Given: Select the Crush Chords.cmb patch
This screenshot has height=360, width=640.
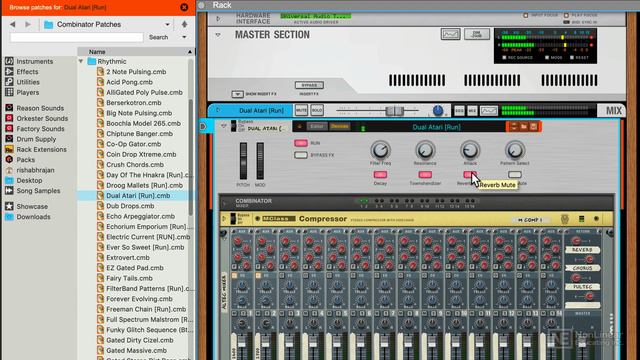Looking at the screenshot, I should (x=135, y=164).
